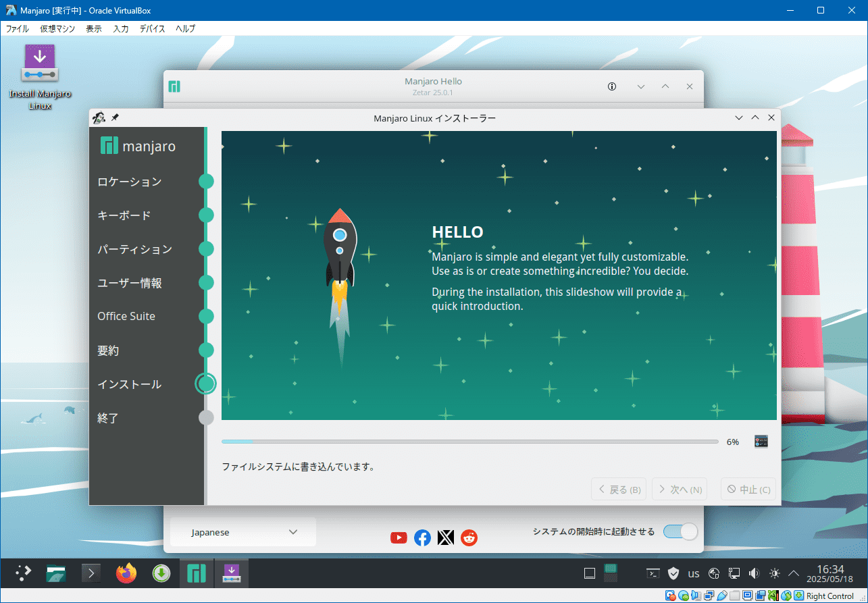Click the 戻る (B) back button
Image resolution: width=868 pixels, height=603 pixels.
point(619,490)
